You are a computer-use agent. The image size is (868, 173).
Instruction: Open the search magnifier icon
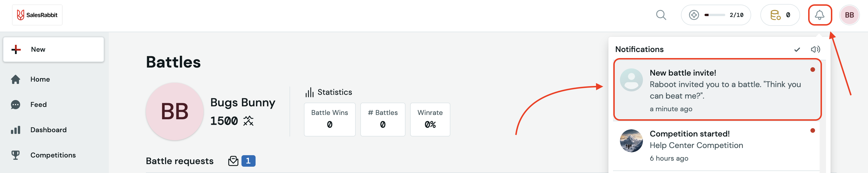pyautogui.click(x=661, y=15)
